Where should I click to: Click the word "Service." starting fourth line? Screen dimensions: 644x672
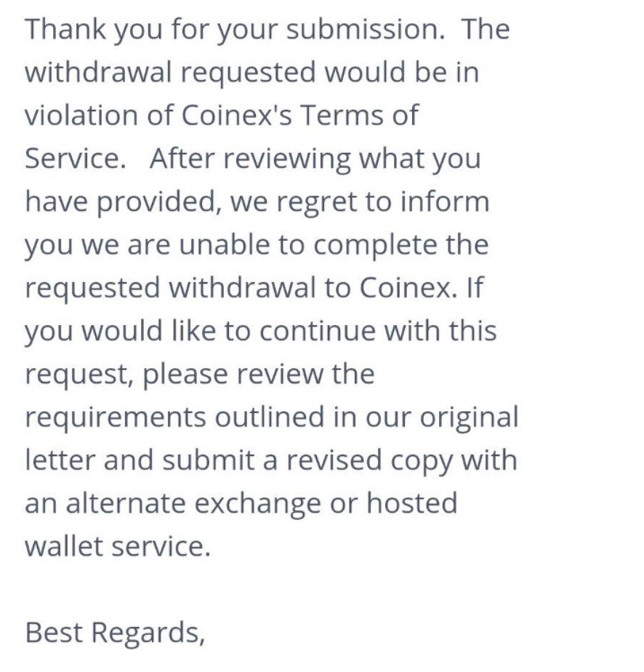point(76,159)
